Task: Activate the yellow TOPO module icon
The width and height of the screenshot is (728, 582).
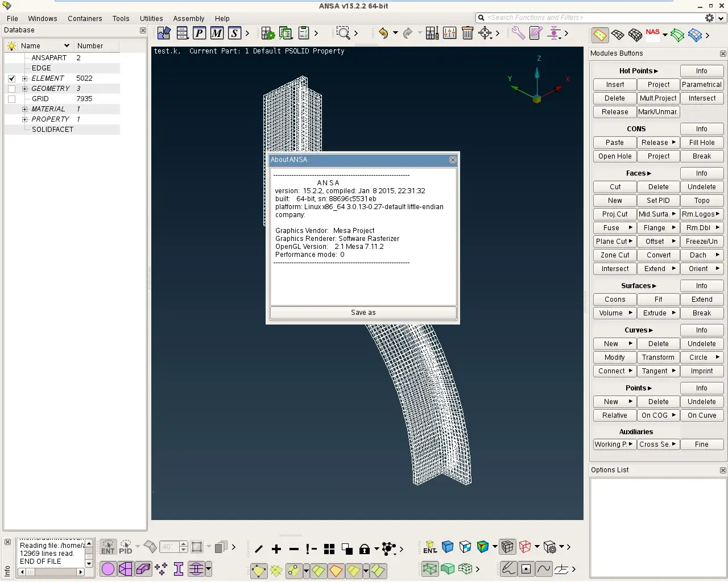Action: 600,35
